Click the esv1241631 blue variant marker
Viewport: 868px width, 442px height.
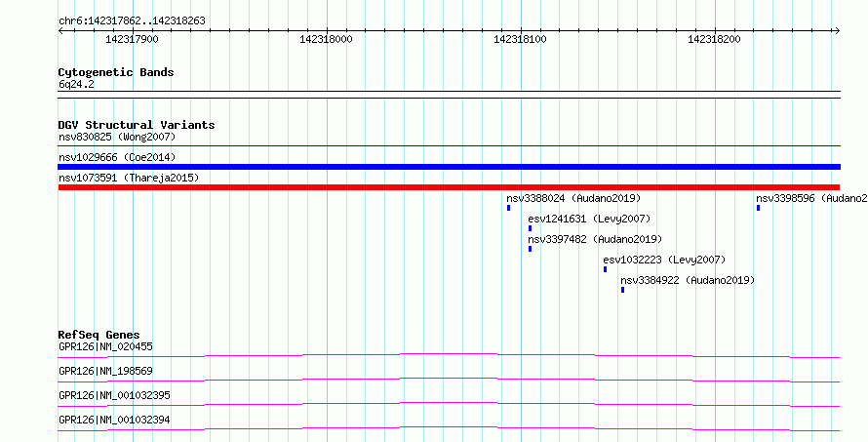tap(530, 228)
